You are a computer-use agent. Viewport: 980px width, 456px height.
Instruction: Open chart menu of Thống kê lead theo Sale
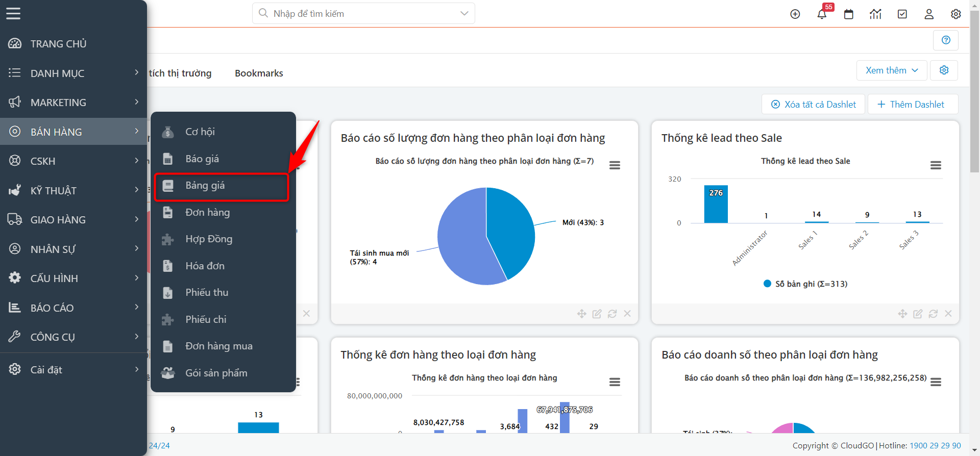936,165
